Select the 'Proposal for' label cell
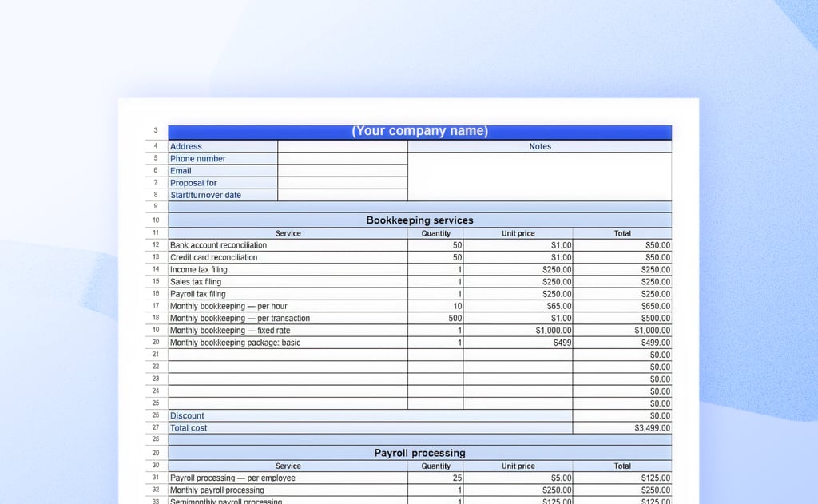 point(223,183)
